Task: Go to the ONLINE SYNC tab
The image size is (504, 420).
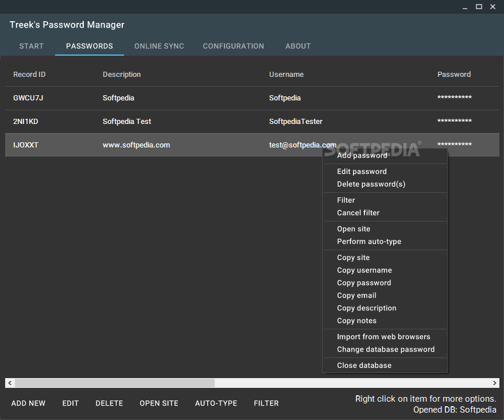Action: (159, 46)
